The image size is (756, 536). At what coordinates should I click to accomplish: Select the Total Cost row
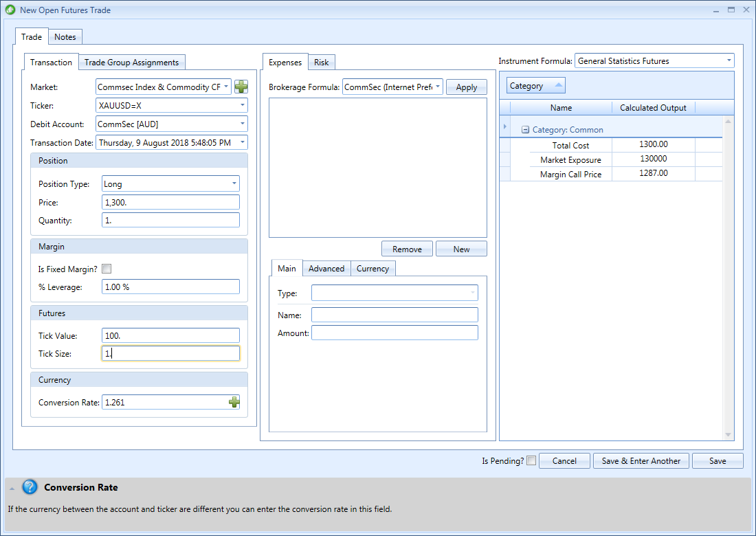point(612,144)
